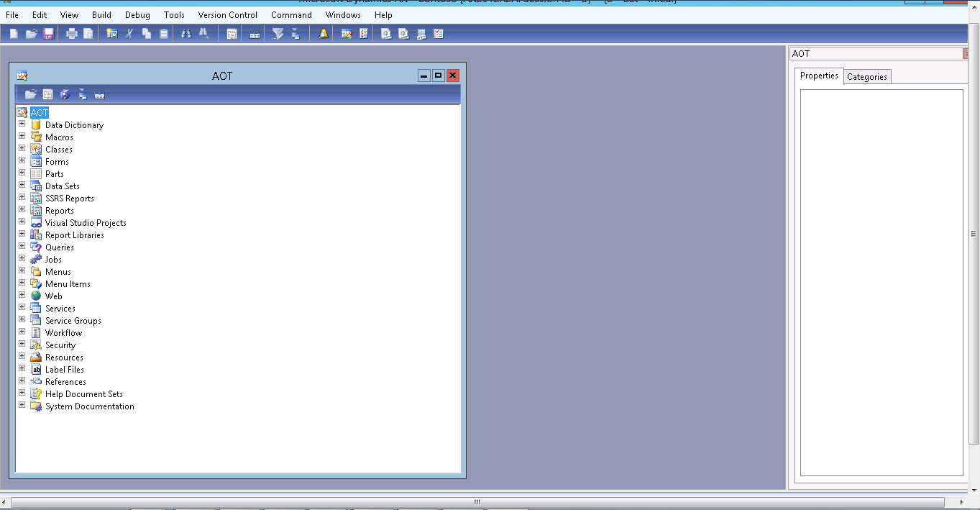Click the Paste icon
Screen dimensions: 980x510
coord(163,33)
